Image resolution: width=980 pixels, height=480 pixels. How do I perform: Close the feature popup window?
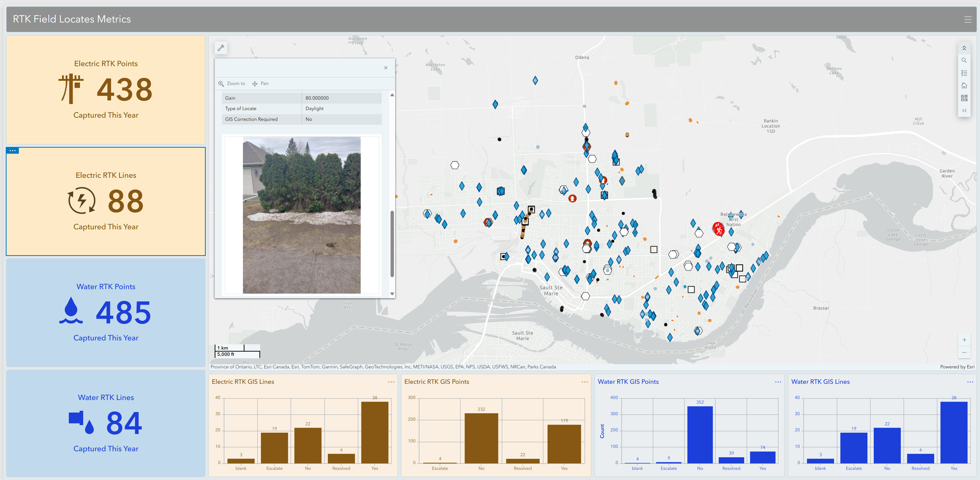tap(386, 68)
